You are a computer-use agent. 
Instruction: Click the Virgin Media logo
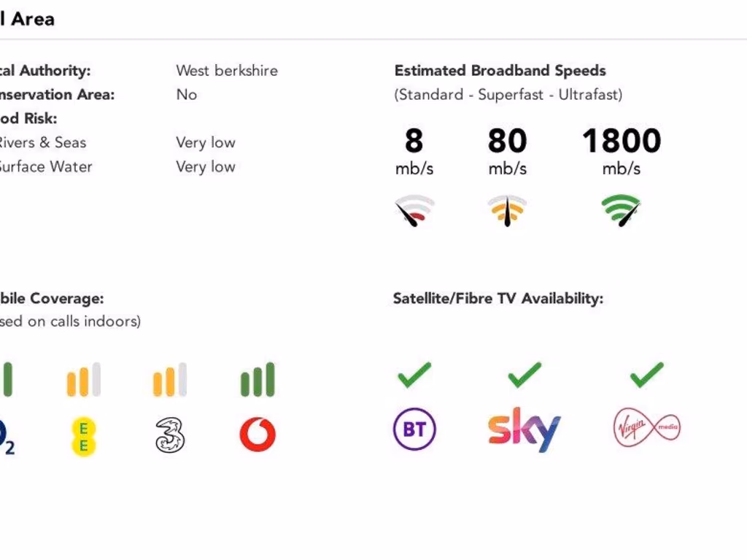point(646,427)
